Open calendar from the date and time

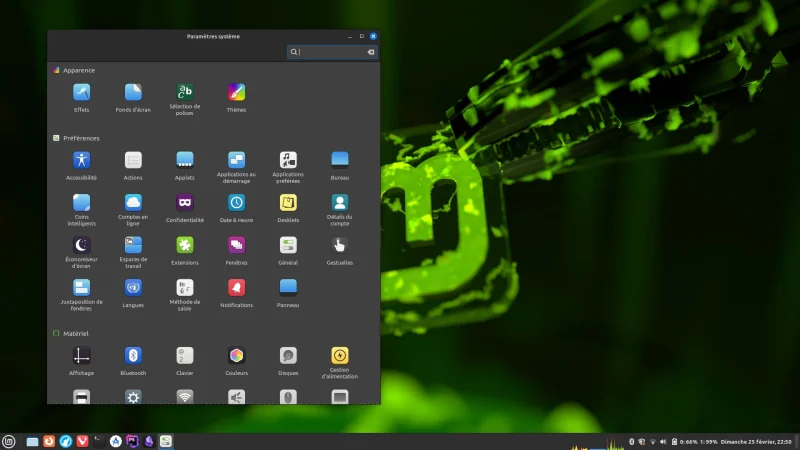pyautogui.click(x=756, y=442)
